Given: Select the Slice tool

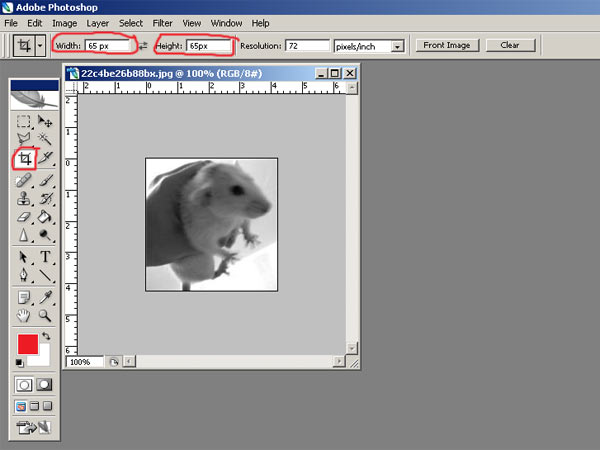Looking at the screenshot, I should click(45, 158).
